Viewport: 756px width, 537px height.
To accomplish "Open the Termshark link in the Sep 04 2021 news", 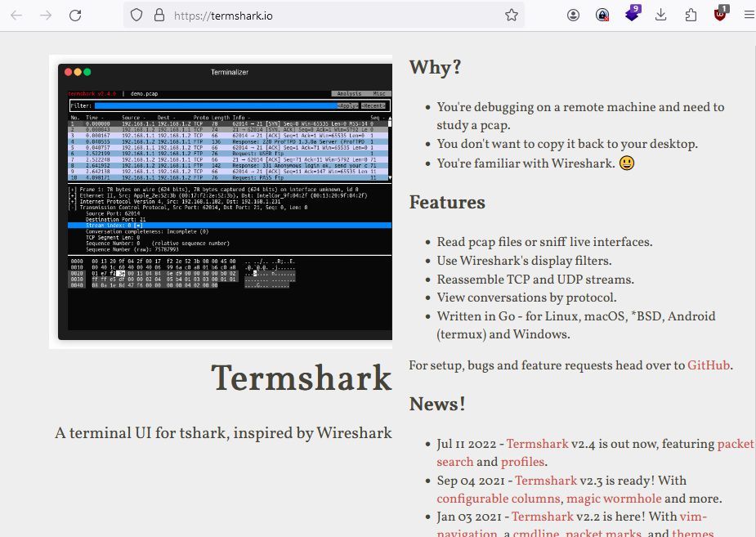I will coord(546,481).
